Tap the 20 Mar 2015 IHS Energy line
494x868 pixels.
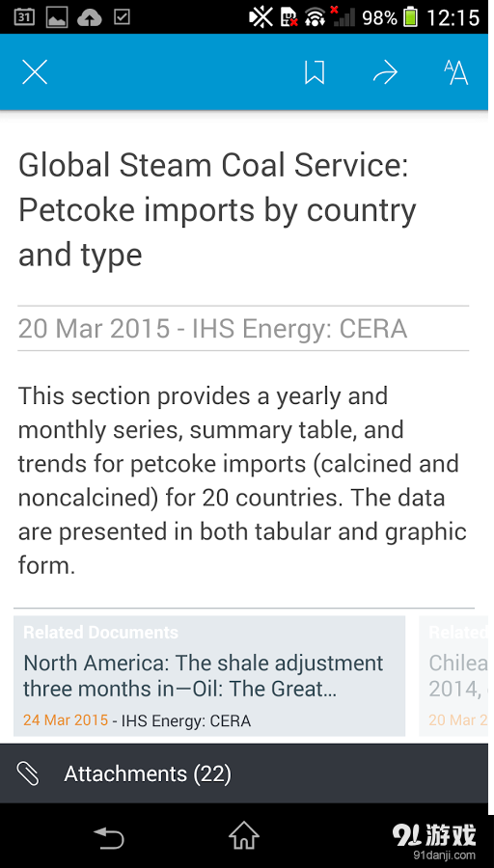click(212, 328)
